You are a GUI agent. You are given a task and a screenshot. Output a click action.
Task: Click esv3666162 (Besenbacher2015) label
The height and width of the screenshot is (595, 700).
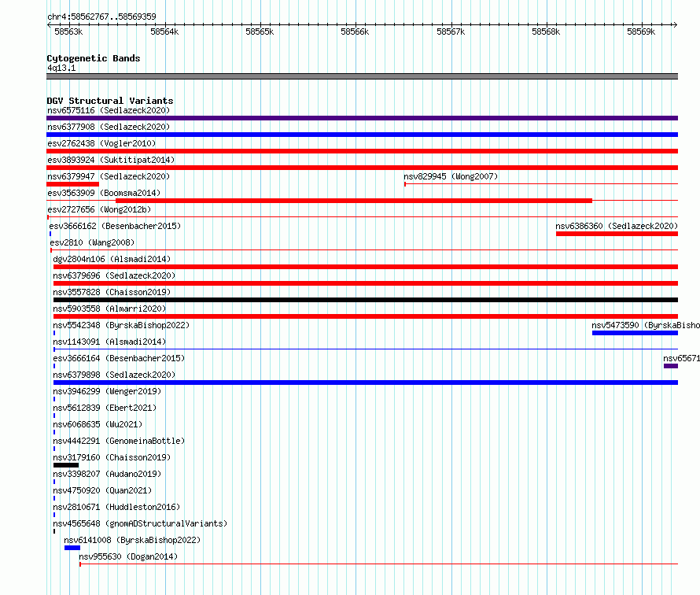115,226
